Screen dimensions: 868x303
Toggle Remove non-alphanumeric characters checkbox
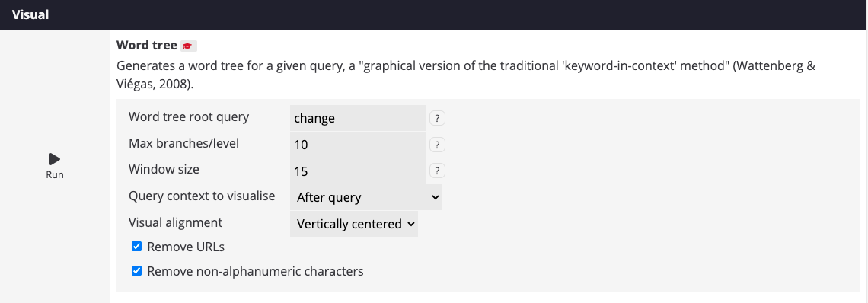(x=136, y=271)
